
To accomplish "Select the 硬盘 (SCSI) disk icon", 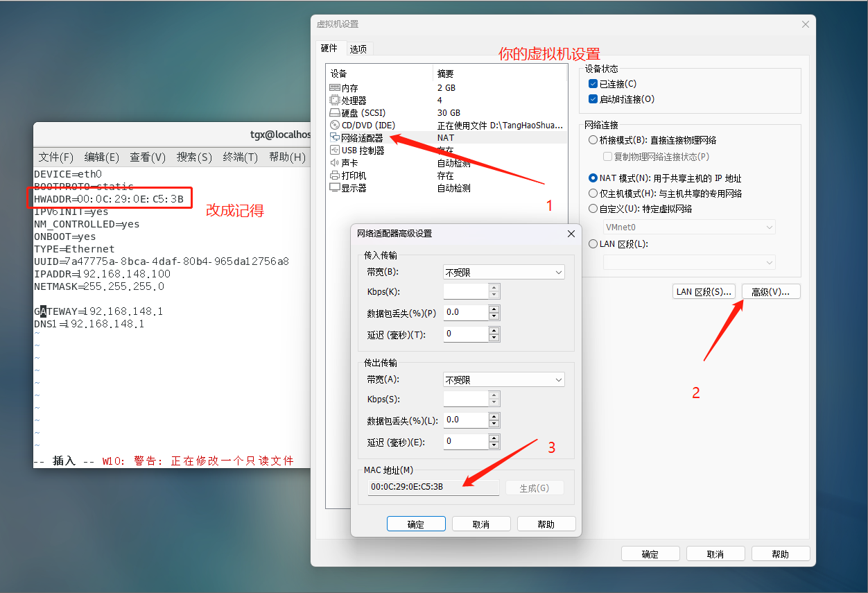I will [x=335, y=113].
